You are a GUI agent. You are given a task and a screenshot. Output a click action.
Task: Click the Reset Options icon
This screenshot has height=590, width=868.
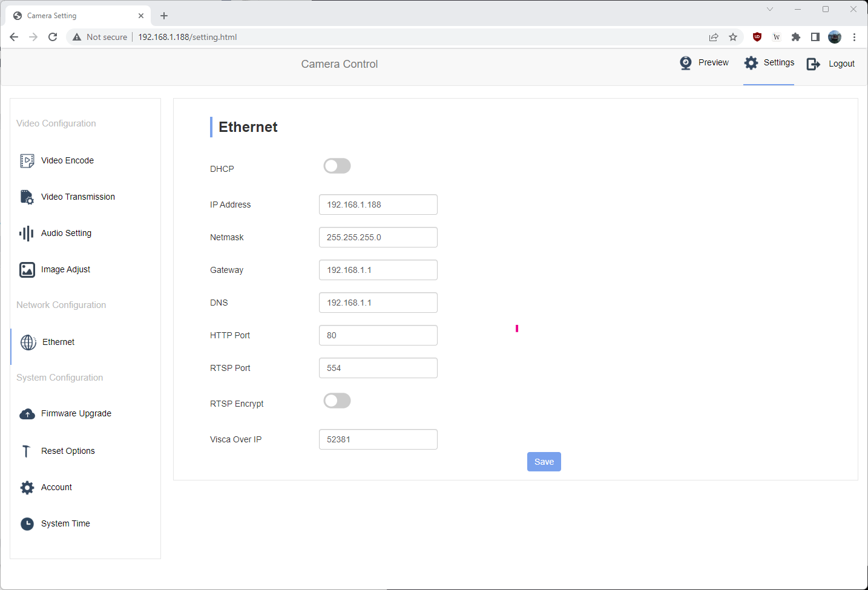click(27, 451)
